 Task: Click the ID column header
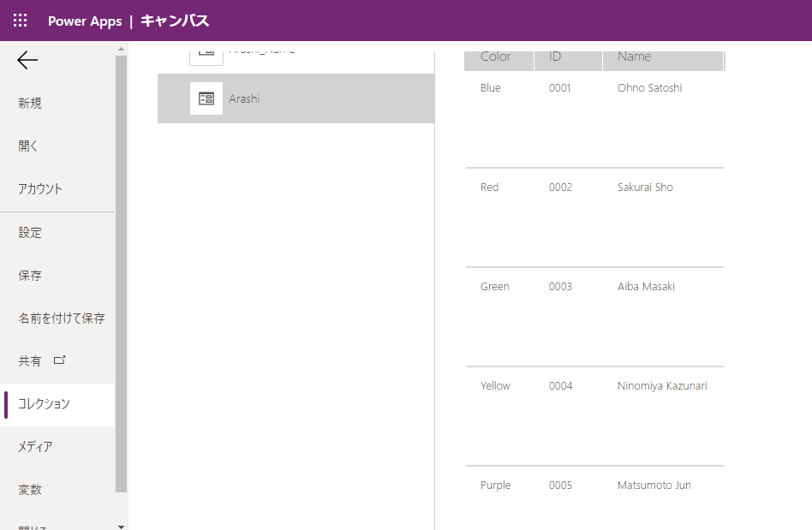568,61
